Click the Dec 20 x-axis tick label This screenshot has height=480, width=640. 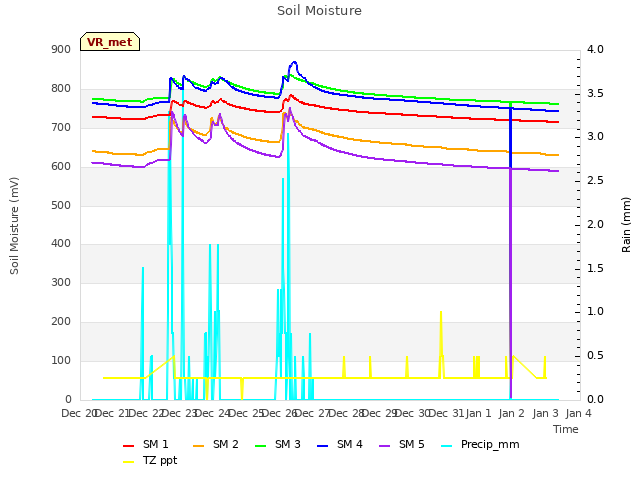[x=79, y=413]
